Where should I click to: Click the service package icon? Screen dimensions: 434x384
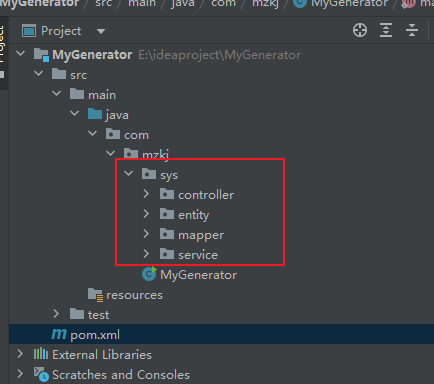167,254
